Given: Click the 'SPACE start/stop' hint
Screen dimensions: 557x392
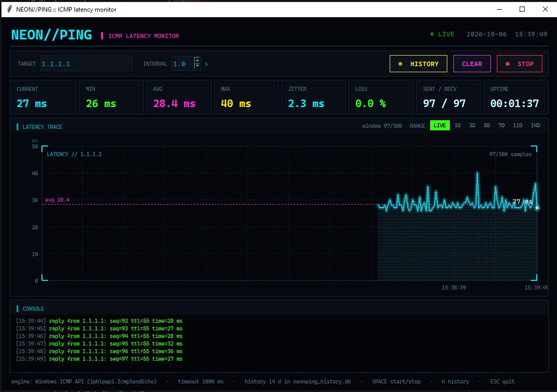Looking at the screenshot, I should [396, 381].
